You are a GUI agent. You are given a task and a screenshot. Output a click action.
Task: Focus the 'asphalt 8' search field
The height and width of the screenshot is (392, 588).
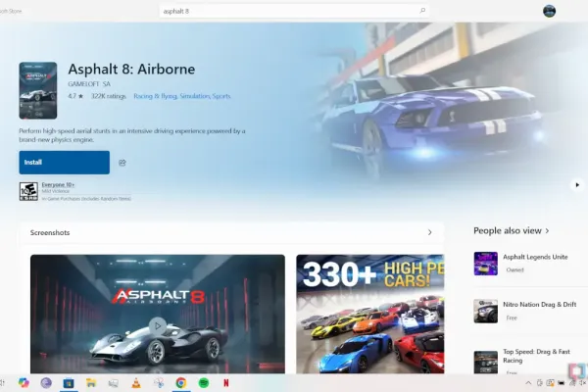pos(294,11)
